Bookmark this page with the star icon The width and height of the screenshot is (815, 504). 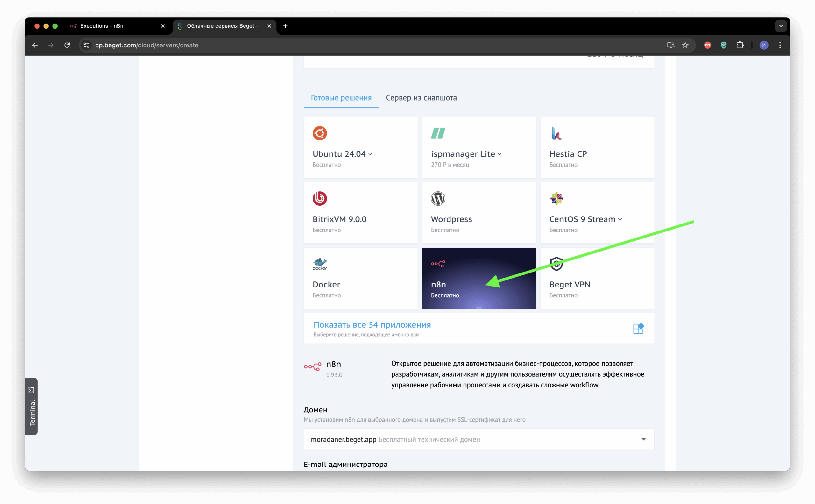coord(685,45)
